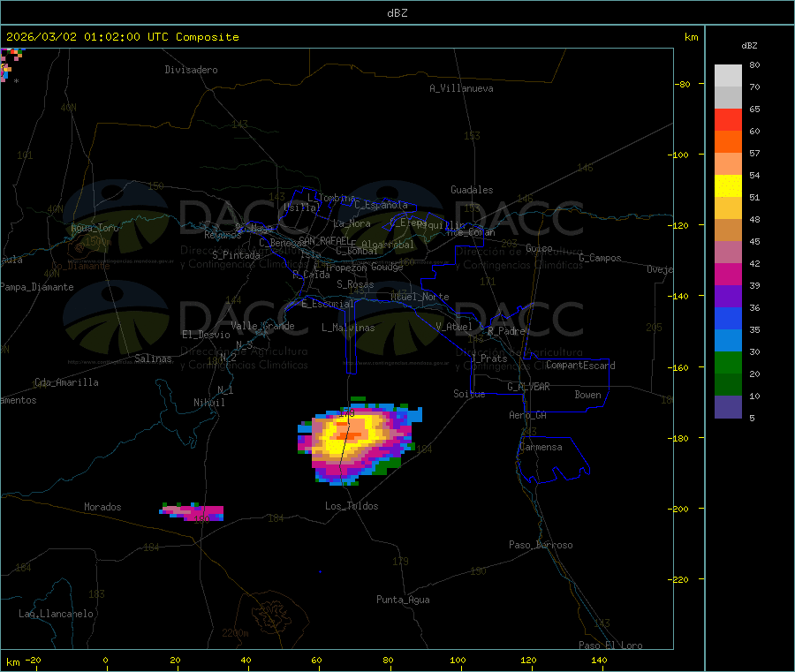The image size is (795, 672).
Task: Click the Guadales location label
Action: click(472, 190)
